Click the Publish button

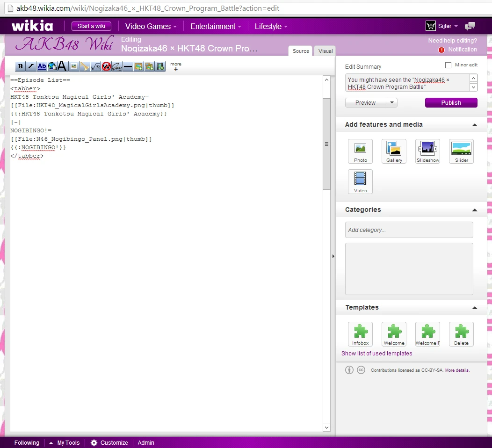451,103
